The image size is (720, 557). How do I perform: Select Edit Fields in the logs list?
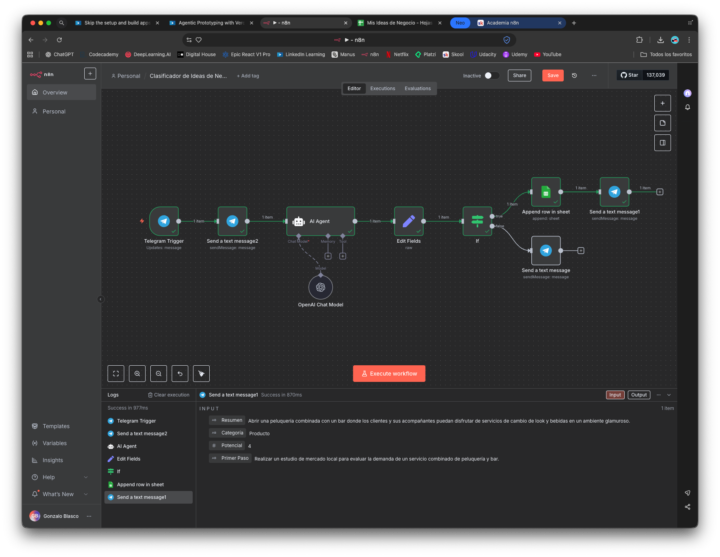click(148, 459)
